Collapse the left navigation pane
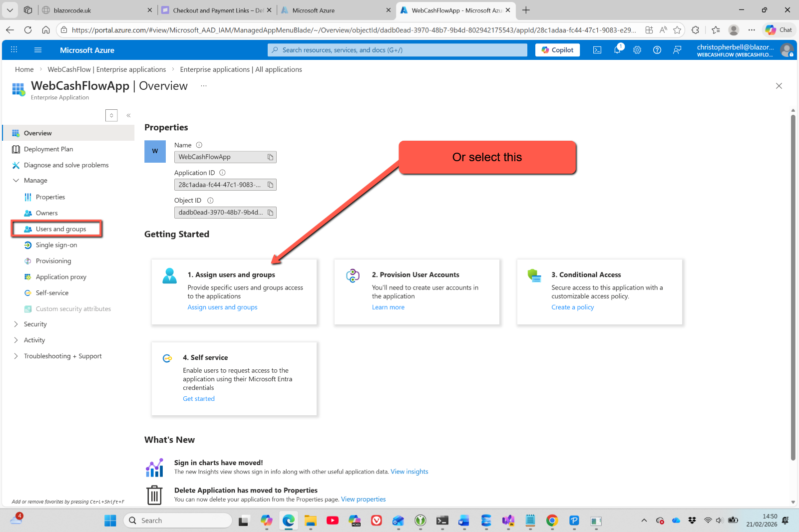 tap(128, 115)
